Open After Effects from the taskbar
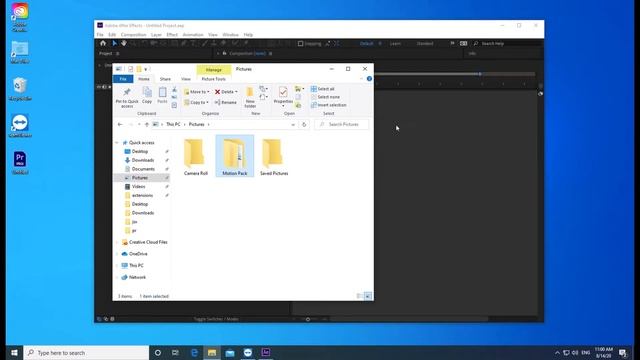The height and width of the screenshot is (360, 640). pos(266,353)
